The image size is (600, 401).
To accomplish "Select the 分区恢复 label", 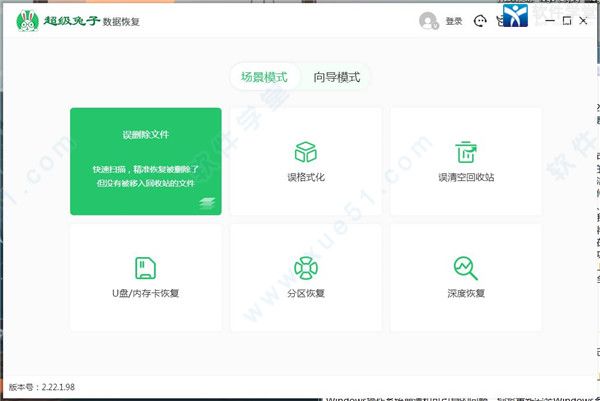I will pos(306,293).
